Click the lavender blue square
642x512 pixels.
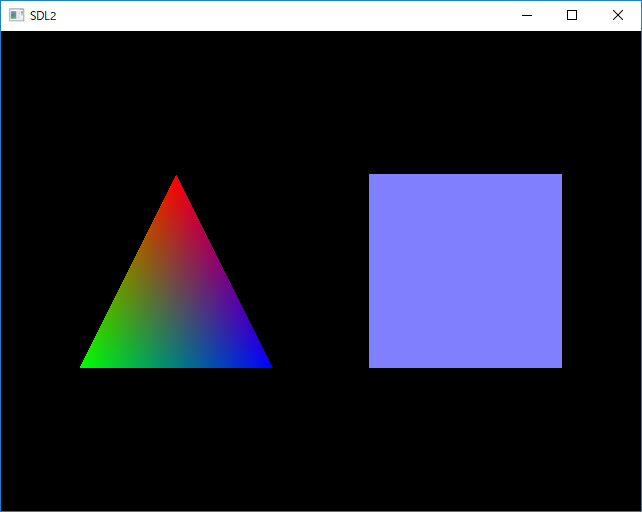click(466, 271)
